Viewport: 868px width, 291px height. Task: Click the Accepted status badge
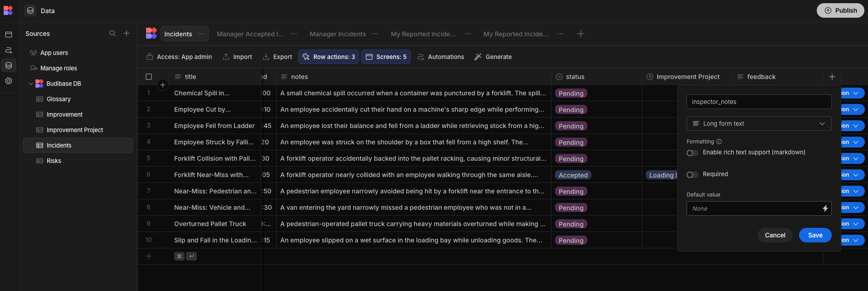tap(573, 175)
